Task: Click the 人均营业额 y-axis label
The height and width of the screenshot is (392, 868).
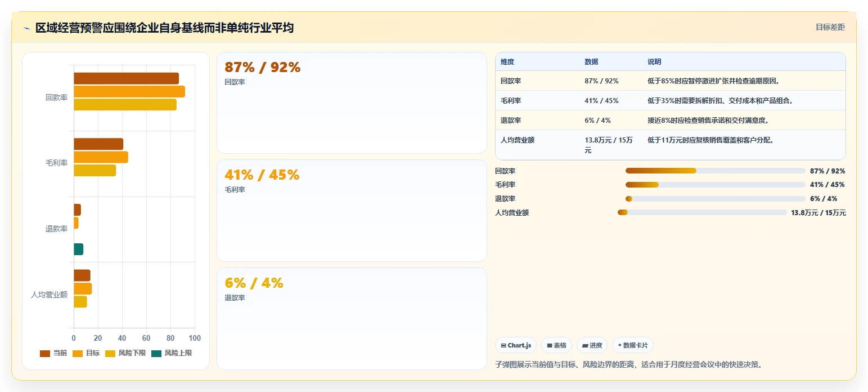Action: pyautogui.click(x=49, y=295)
